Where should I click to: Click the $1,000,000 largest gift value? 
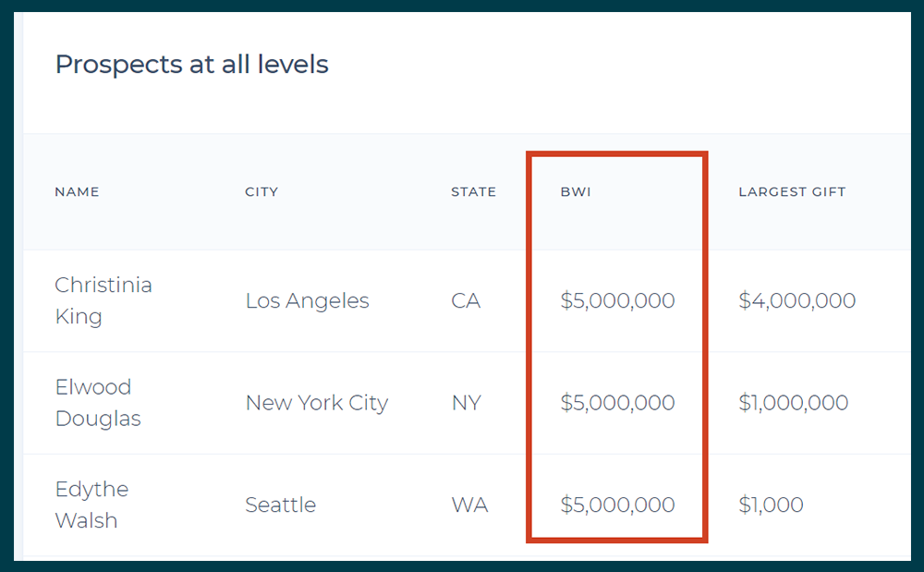pos(793,403)
